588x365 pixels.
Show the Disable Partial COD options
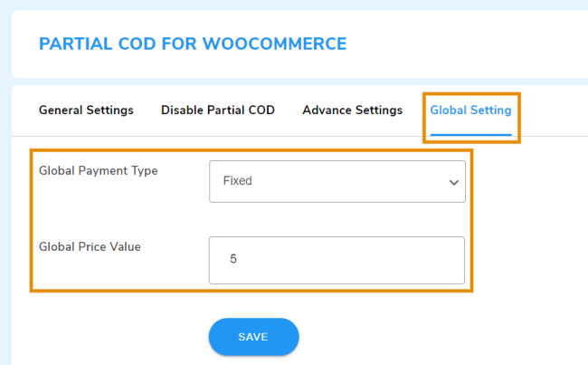pos(218,110)
